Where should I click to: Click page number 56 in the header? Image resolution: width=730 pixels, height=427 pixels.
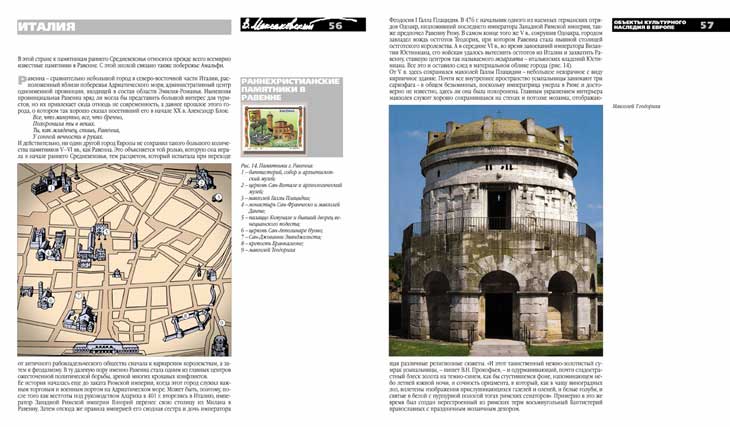coord(335,26)
